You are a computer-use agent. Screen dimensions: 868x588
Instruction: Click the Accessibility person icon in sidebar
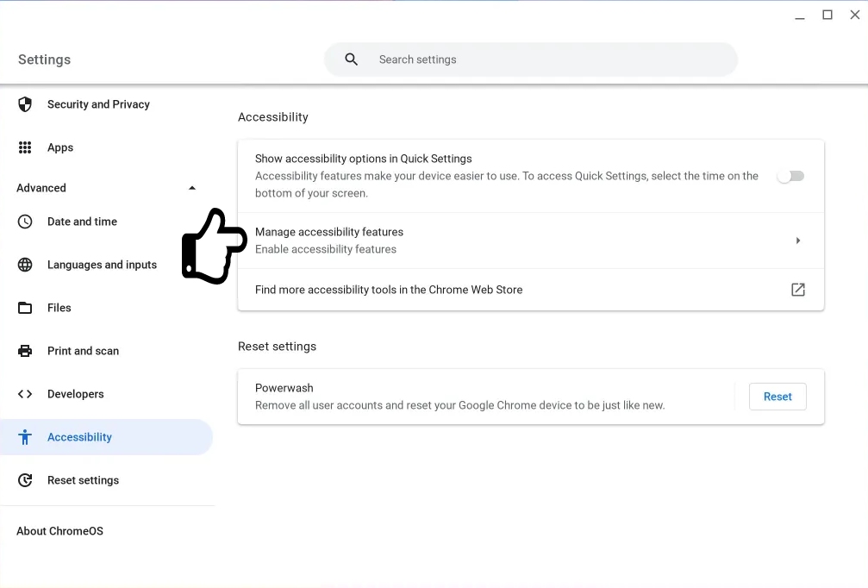point(25,437)
